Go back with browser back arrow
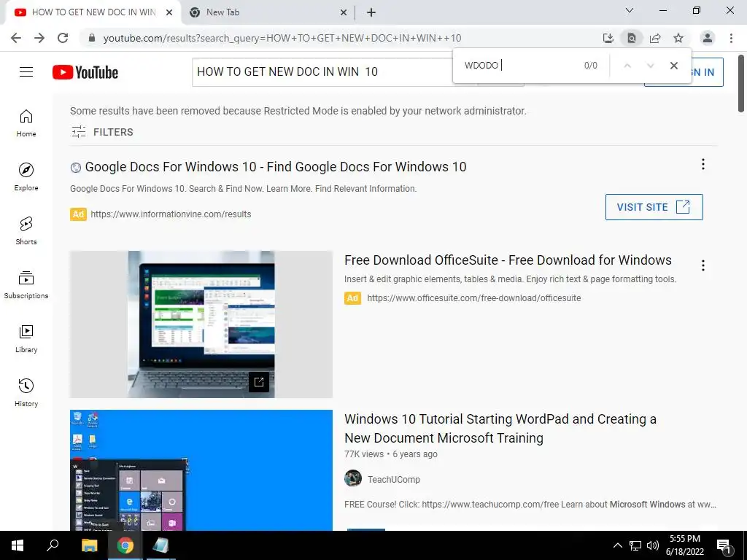This screenshot has width=747, height=560. pyautogui.click(x=16, y=38)
